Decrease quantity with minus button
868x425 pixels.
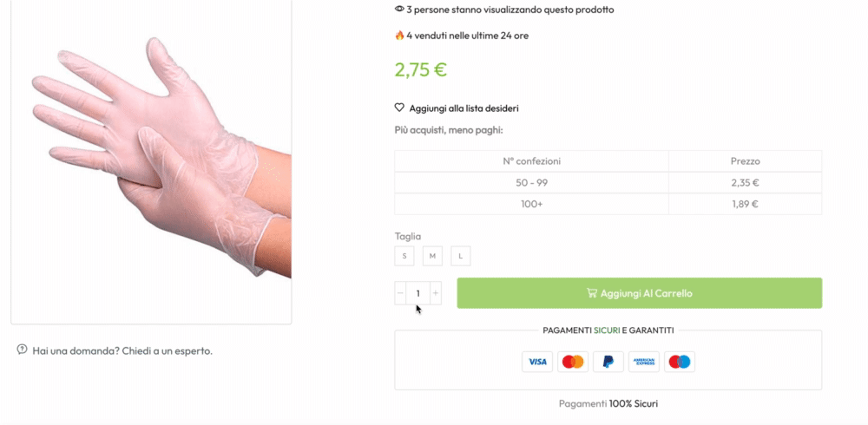click(400, 293)
